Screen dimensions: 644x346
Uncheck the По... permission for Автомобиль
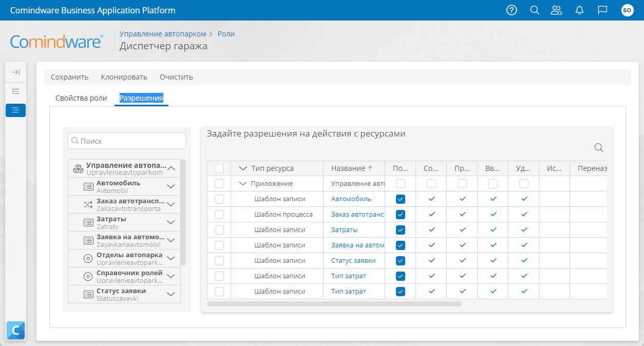(x=401, y=199)
